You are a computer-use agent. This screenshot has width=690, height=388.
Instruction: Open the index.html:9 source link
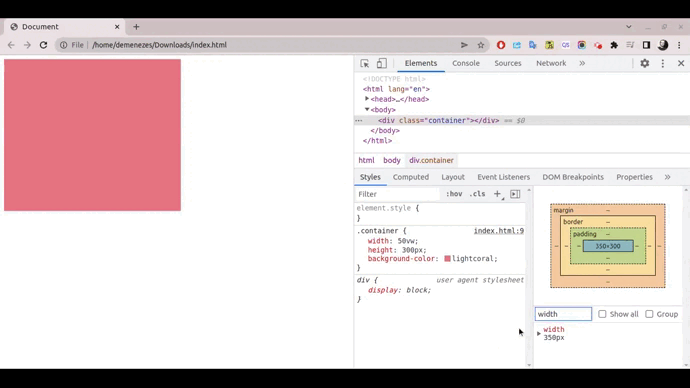pyautogui.click(x=499, y=231)
